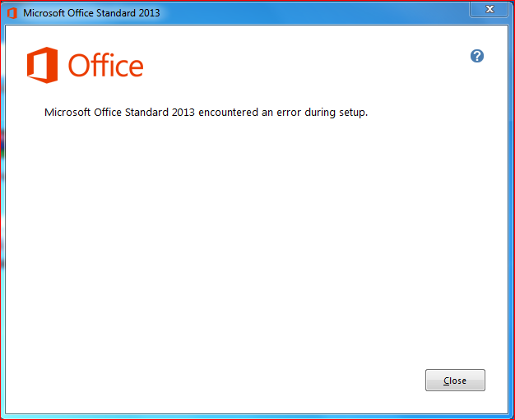515x420 pixels.
Task: Click the blank space left of the Close button
Action: (x=230, y=380)
